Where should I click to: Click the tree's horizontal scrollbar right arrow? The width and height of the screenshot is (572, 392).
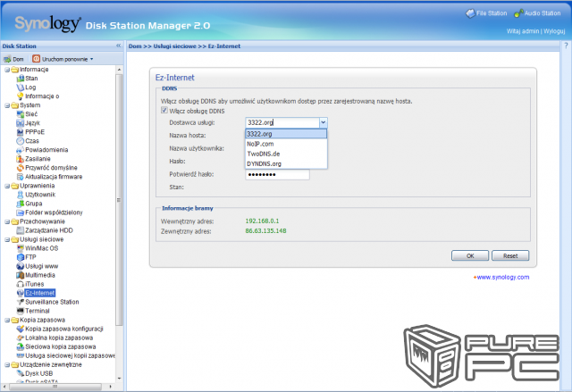pos(111,386)
